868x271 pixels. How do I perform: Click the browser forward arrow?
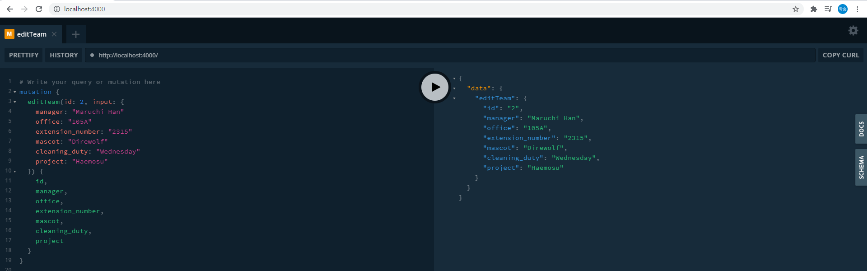24,9
